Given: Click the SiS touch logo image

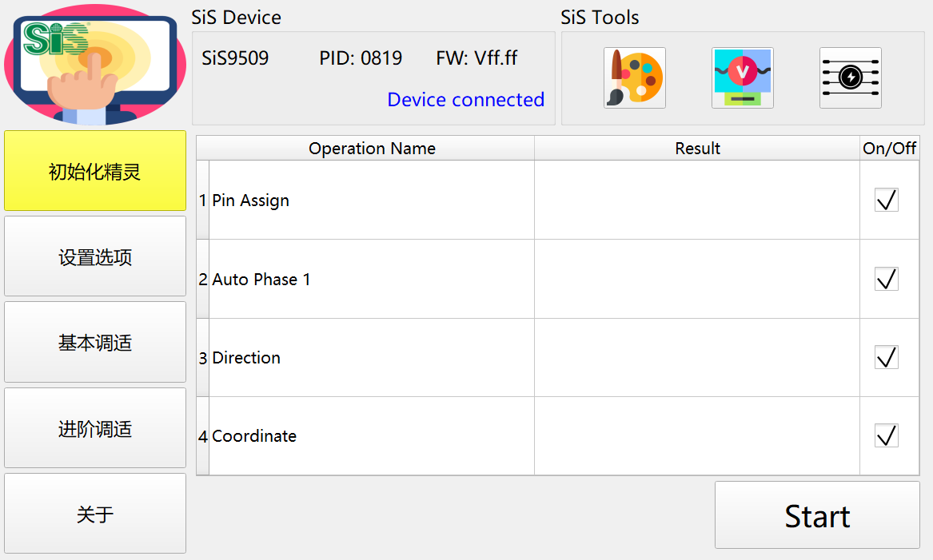Looking at the screenshot, I should tap(95, 65).
